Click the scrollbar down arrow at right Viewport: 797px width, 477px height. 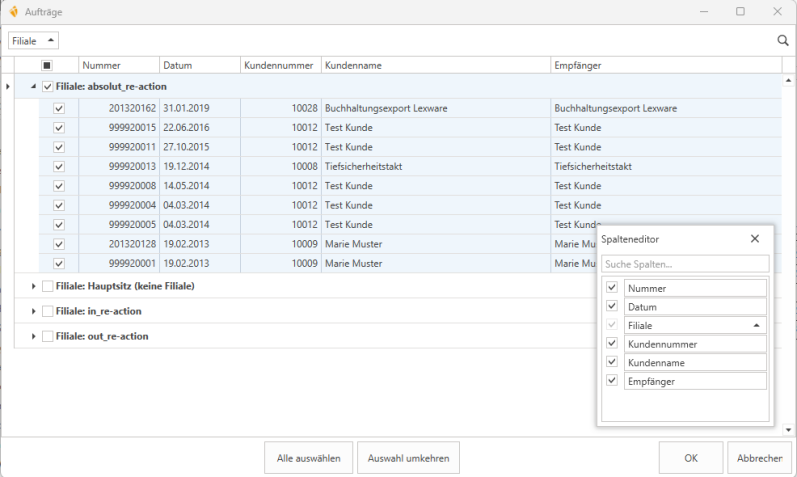click(790, 429)
